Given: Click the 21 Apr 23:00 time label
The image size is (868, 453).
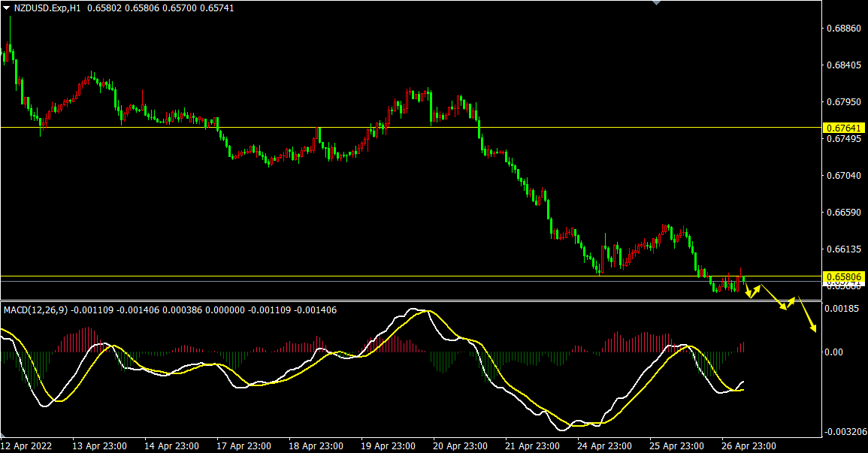Looking at the screenshot, I should click(531, 445).
